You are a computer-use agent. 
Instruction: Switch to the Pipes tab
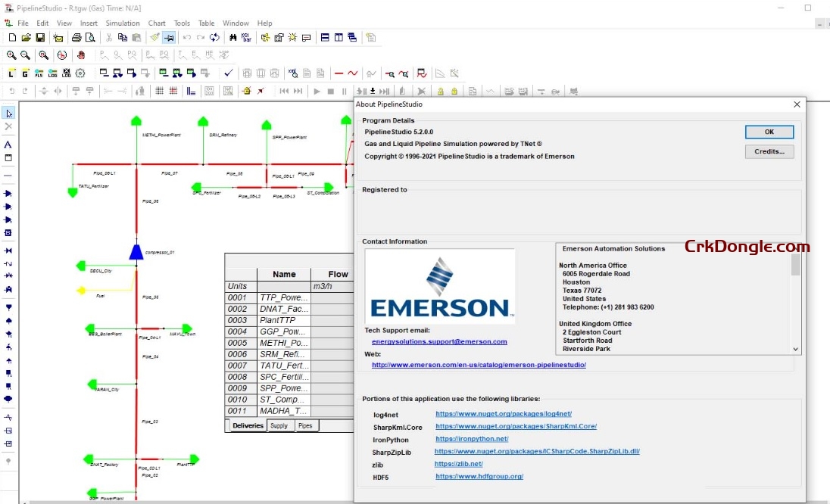(306, 425)
